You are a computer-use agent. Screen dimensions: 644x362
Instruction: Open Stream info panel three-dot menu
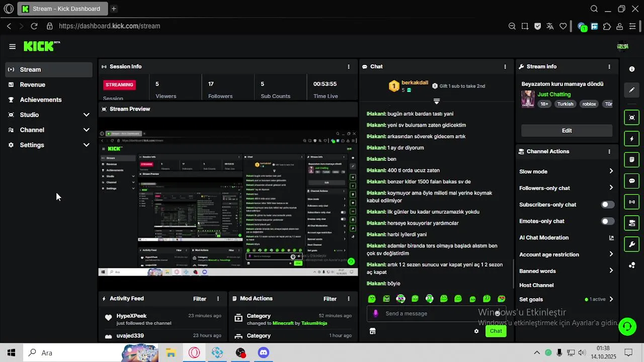(609, 66)
